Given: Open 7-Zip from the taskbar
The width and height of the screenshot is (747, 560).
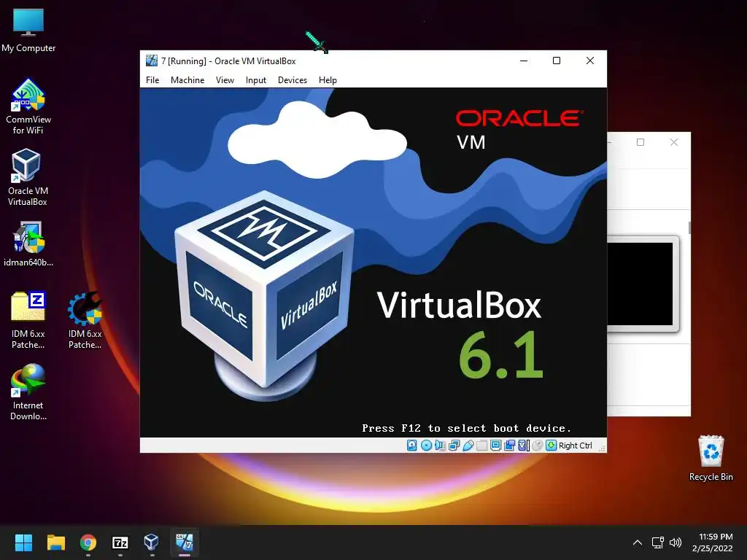Looking at the screenshot, I should [x=120, y=542].
